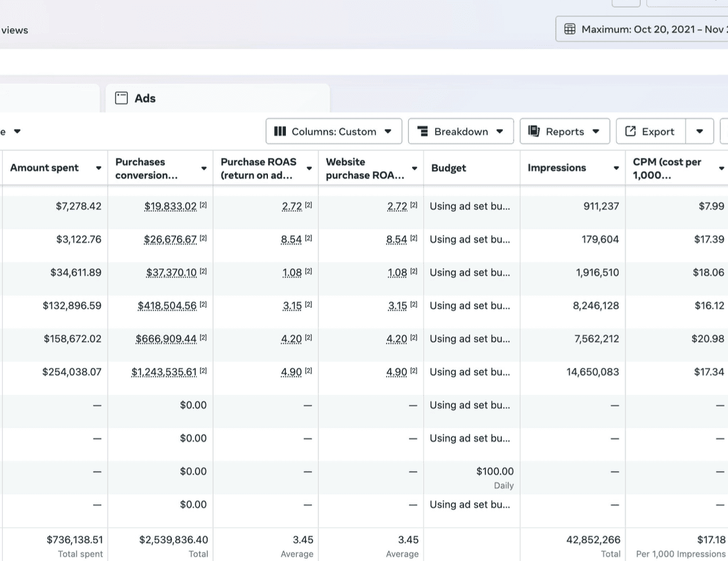
Task: Click footnote [2] marker beside 8.54 Purchase ROAS
Action: [308, 238]
